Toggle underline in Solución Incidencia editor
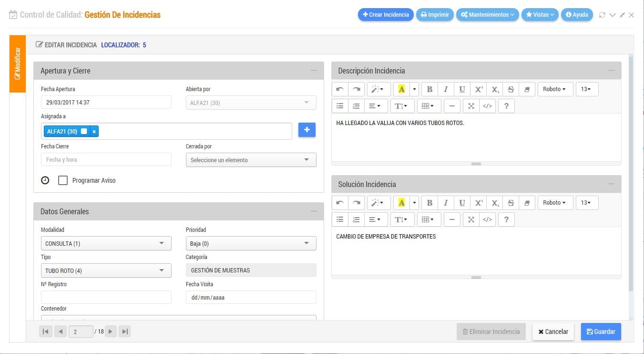The height and width of the screenshot is (354, 644). pyautogui.click(x=462, y=203)
